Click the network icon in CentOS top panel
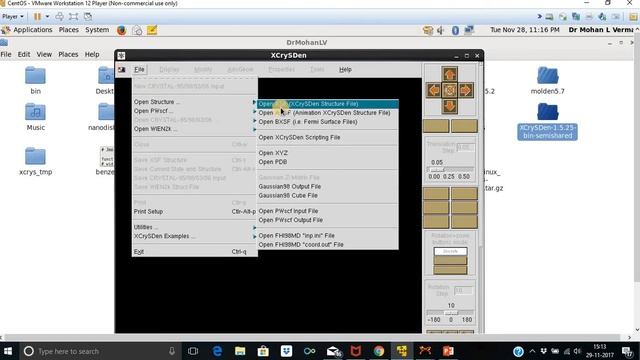 [469, 30]
